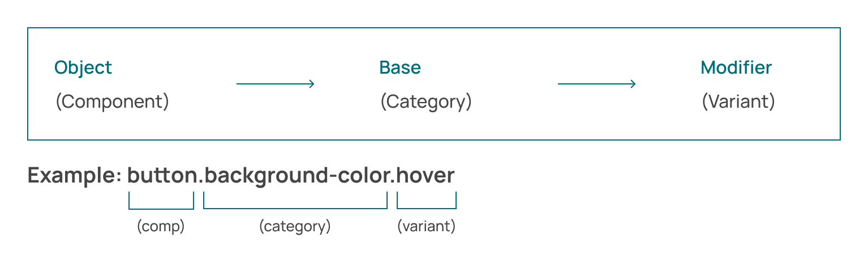
Task: Click the bracket under hover
Action: (427, 201)
